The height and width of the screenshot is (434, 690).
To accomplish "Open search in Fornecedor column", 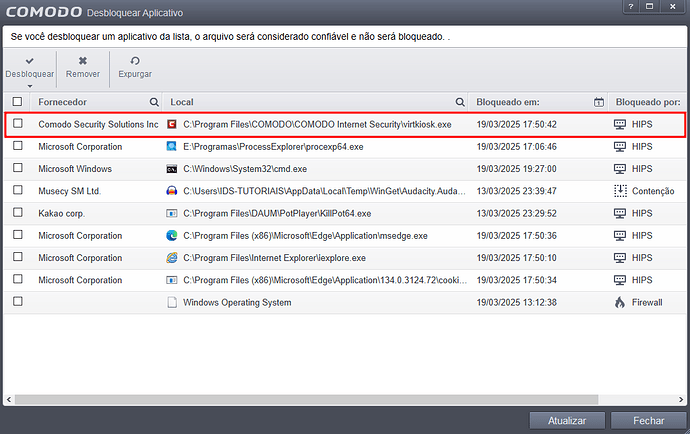I will pyautogui.click(x=154, y=102).
